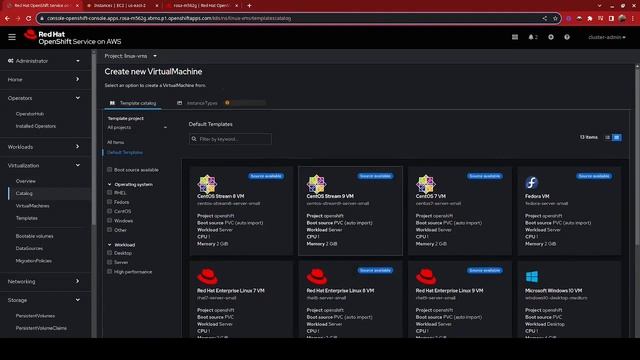Screen dimensions: 640x360
Task: Open the Template project All projects dropdown
Action: 137,127
